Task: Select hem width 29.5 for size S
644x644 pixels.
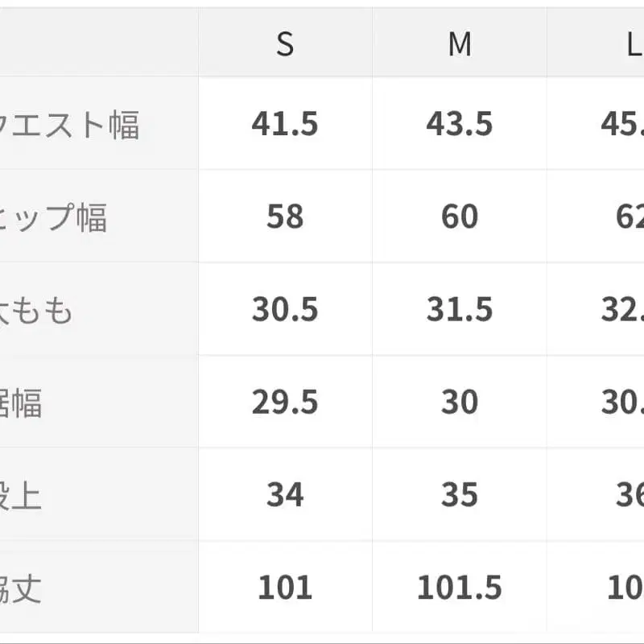Action: click(x=285, y=402)
